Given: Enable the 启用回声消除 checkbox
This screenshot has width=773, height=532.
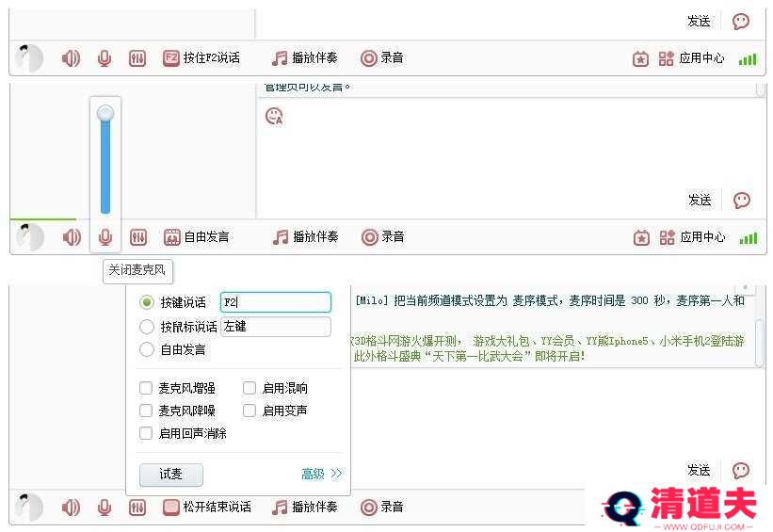Looking at the screenshot, I should pos(145,433).
